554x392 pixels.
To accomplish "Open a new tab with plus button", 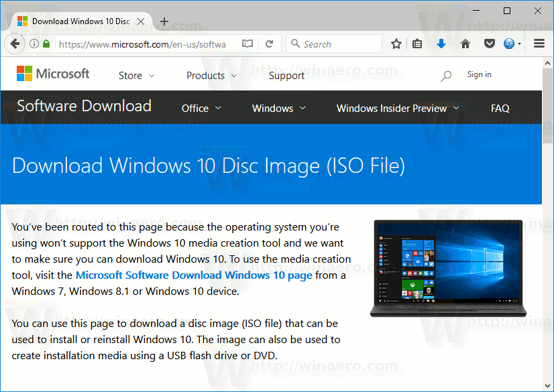I will (x=164, y=21).
